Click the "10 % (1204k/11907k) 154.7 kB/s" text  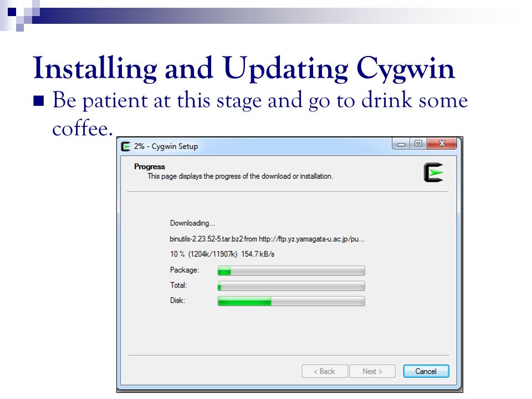(x=222, y=254)
